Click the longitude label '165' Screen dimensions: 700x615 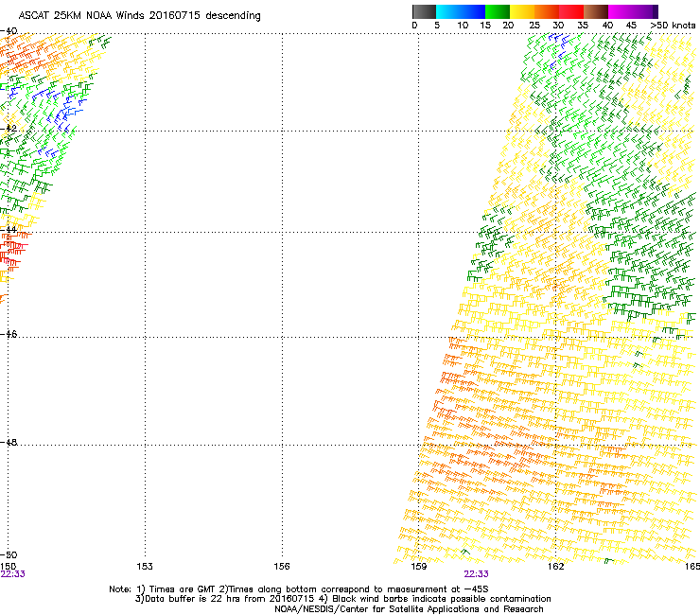click(x=692, y=567)
